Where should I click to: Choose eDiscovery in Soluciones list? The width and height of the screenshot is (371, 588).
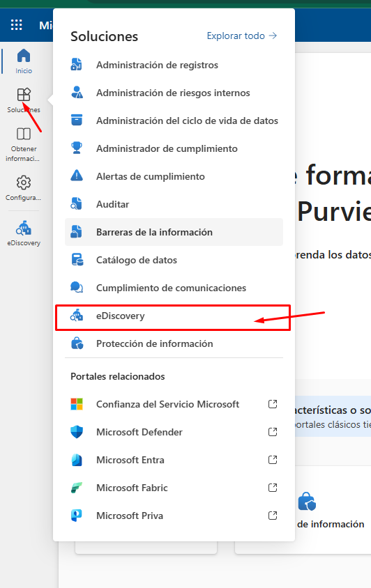[174, 316]
